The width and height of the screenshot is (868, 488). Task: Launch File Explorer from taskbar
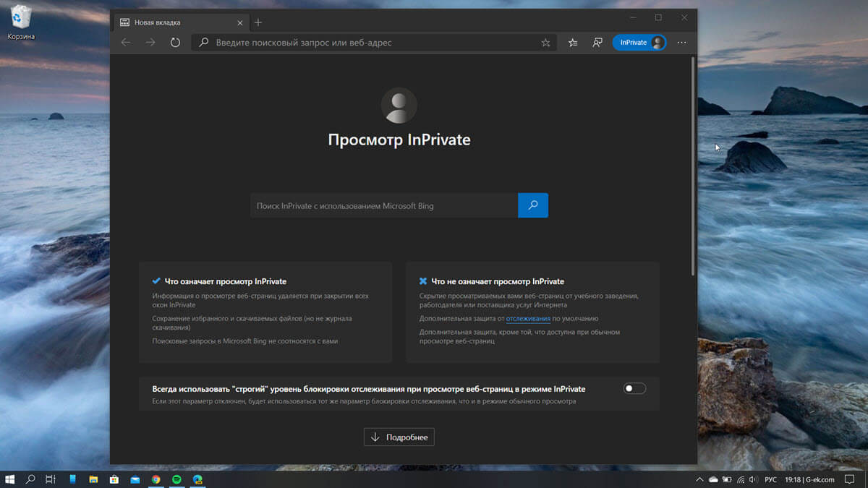pos(93,479)
